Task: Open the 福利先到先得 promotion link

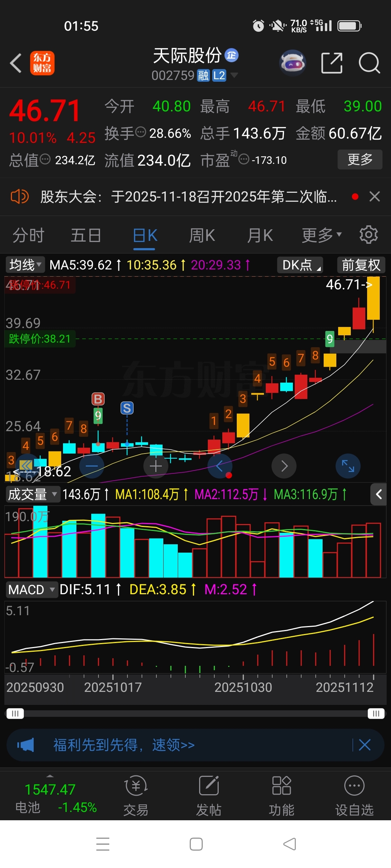Action: [x=124, y=745]
